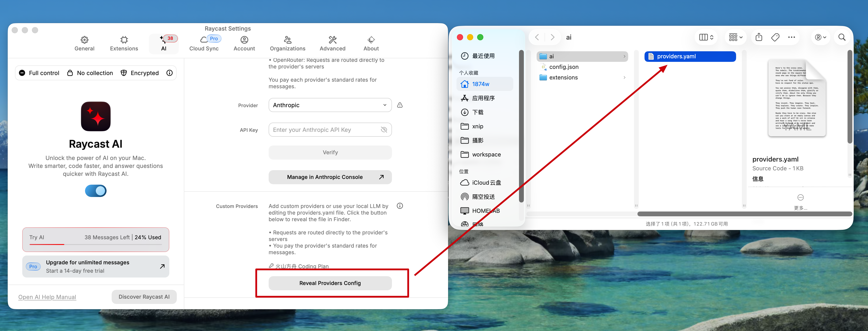The image size is (868, 331).
Task: Click the Raycast AI app icon
Action: tap(96, 116)
